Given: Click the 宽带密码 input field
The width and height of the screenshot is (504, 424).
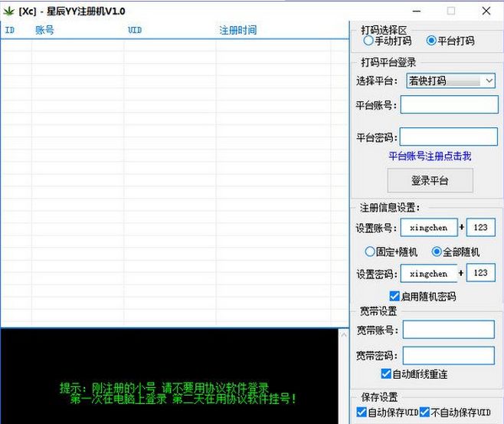Looking at the screenshot, I should (x=448, y=356).
